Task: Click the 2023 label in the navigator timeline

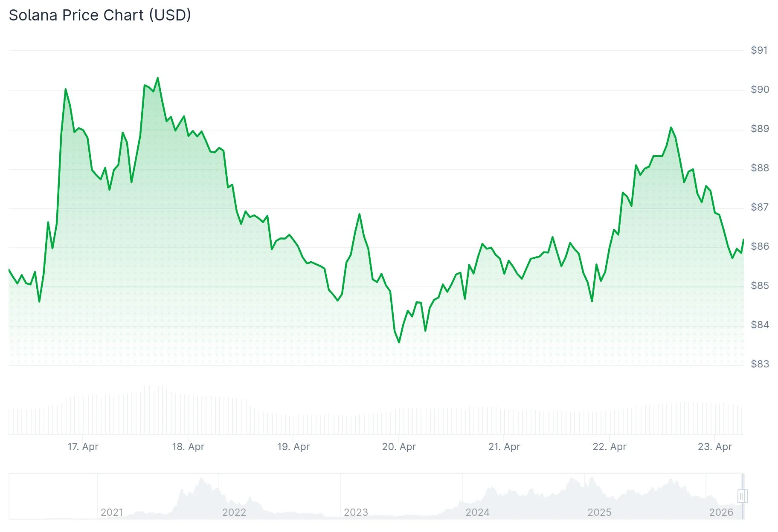Action: tap(356, 512)
